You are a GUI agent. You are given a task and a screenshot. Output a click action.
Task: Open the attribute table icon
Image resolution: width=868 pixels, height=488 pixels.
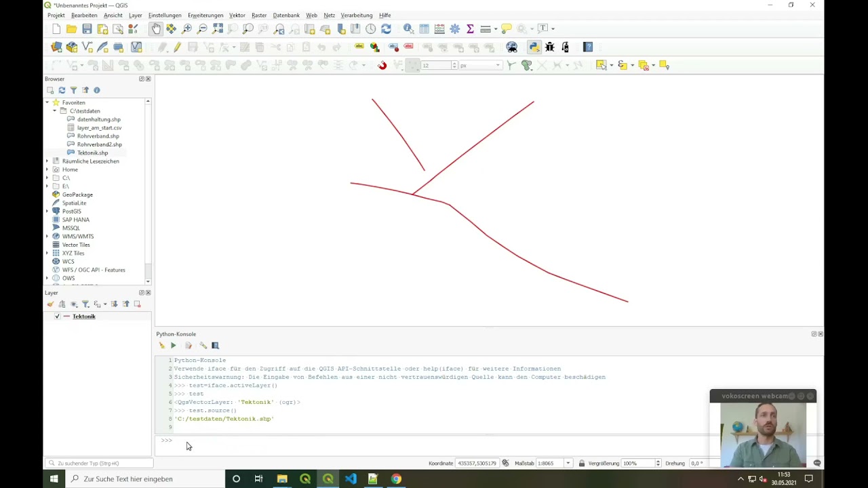(x=424, y=28)
